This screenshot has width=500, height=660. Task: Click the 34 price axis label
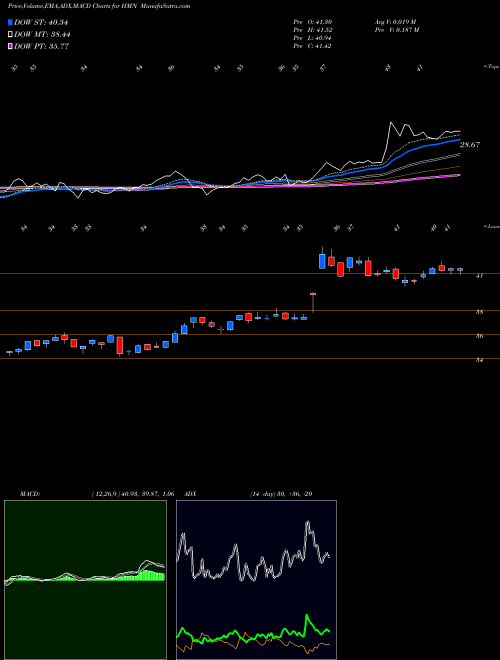pos(480,360)
